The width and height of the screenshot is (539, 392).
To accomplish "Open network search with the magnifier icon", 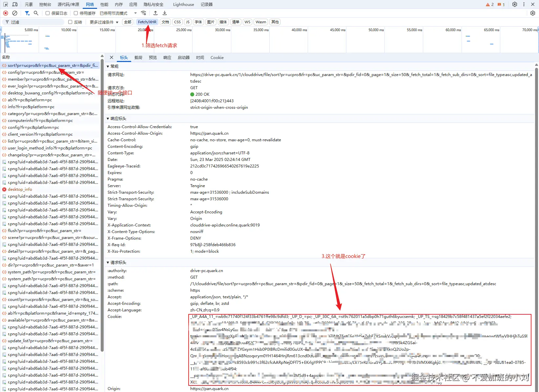I will 36,13.
